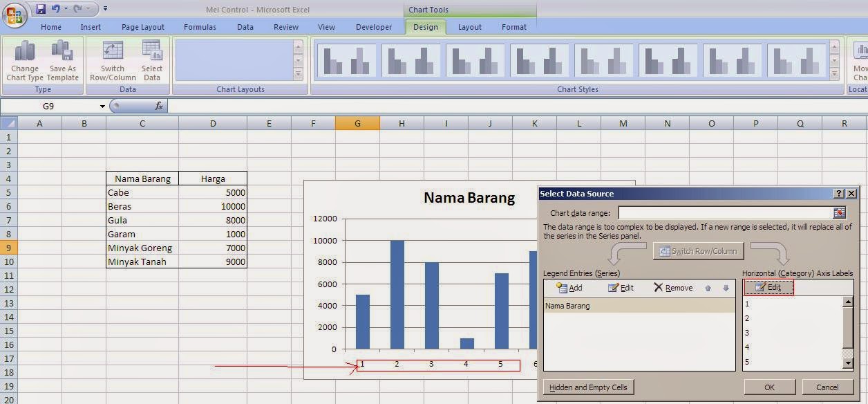Click the Hidden and Empty Cells button
This screenshot has width=868, height=404.
pyautogui.click(x=588, y=387)
